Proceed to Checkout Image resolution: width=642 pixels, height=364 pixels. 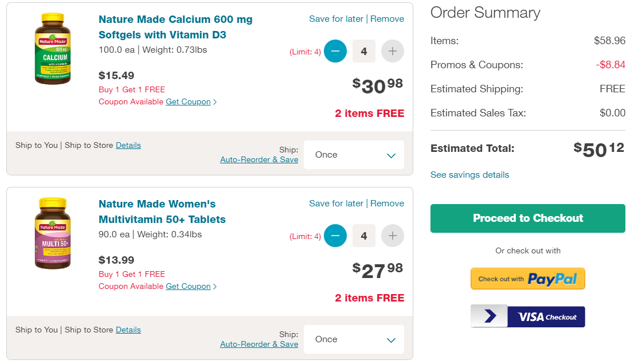[x=528, y=218]
